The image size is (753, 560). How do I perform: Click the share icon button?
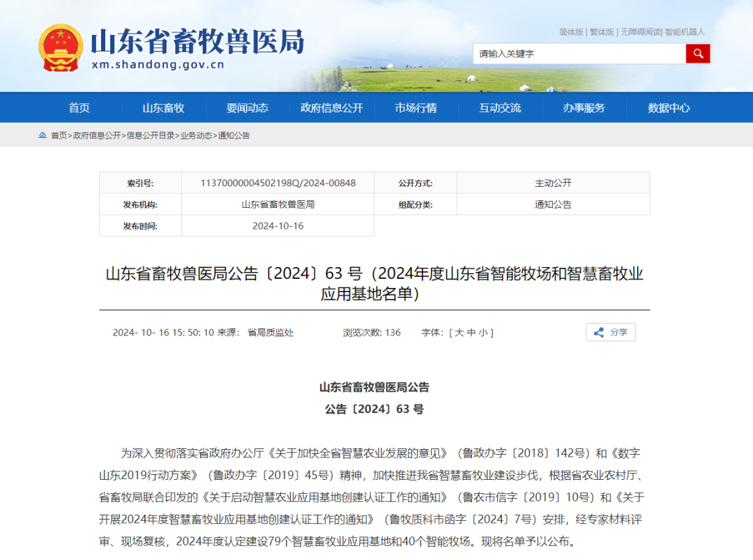[610, 333]
